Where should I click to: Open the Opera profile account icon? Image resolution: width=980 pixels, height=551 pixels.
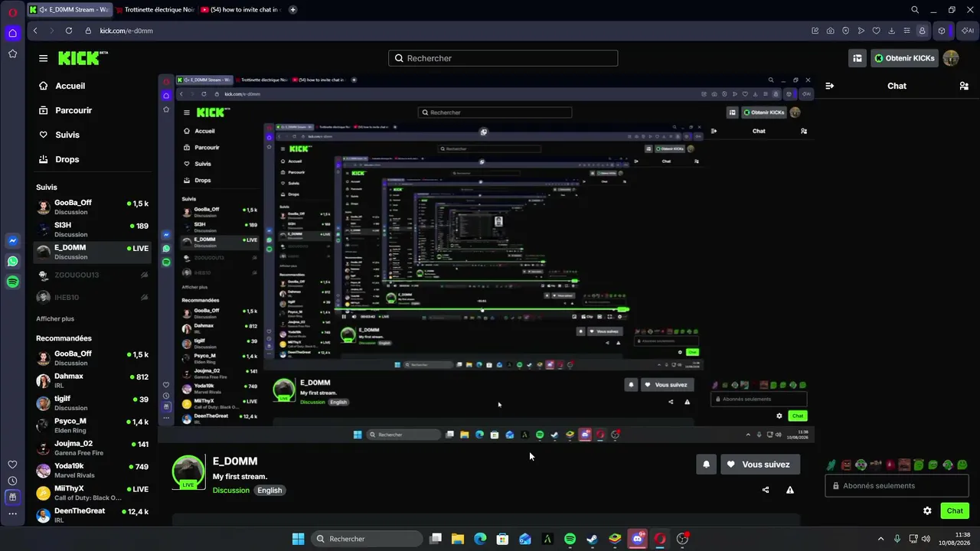[x=923, y=31]
